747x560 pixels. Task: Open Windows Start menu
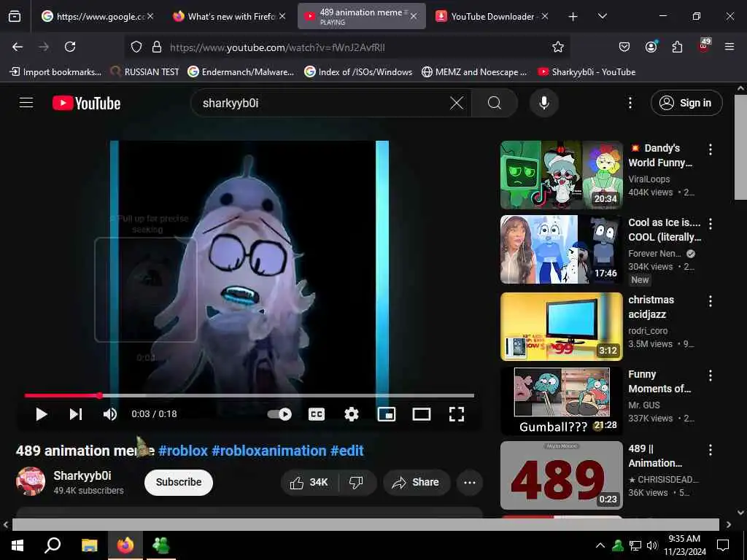coord(18,545)
